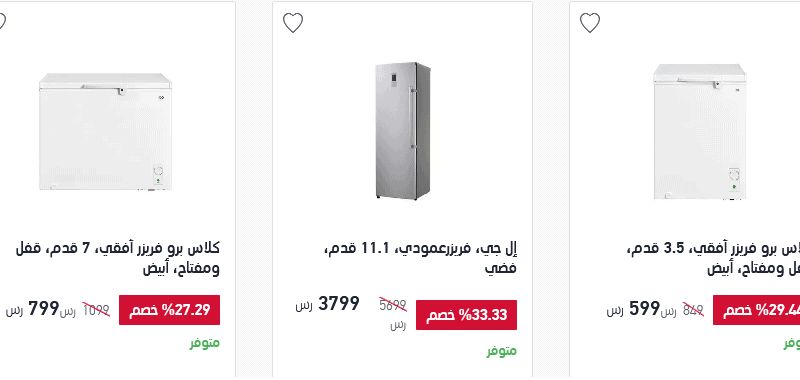Open Class Pro 3.5 ft freezer title link
Screen dimensions: 800x380
point(713,258)
